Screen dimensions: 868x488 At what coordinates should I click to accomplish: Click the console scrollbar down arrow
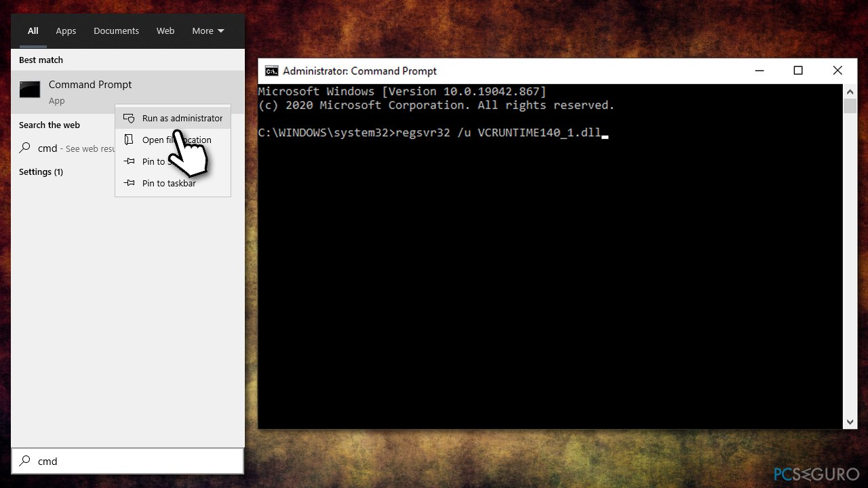point(850,422)
